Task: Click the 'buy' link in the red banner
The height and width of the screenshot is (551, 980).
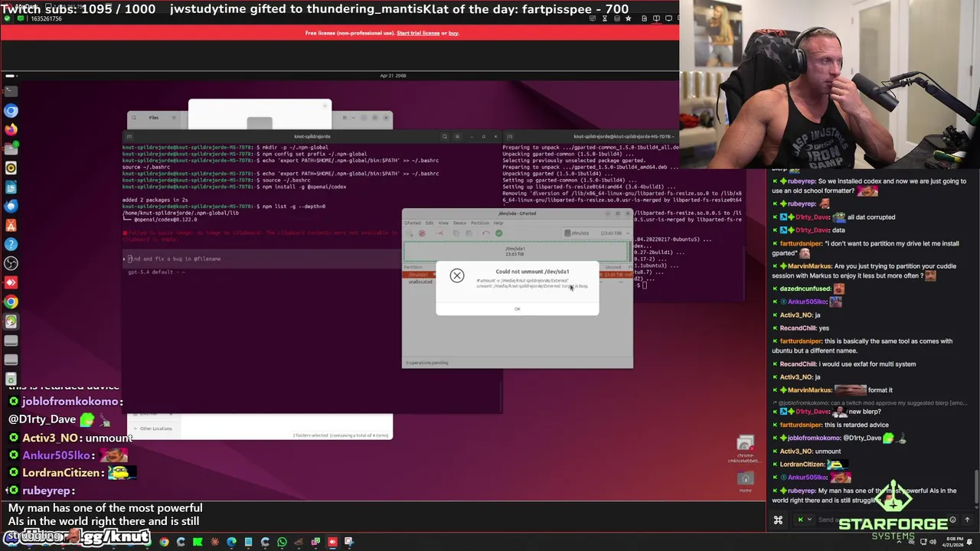Action: coord(453,33)
